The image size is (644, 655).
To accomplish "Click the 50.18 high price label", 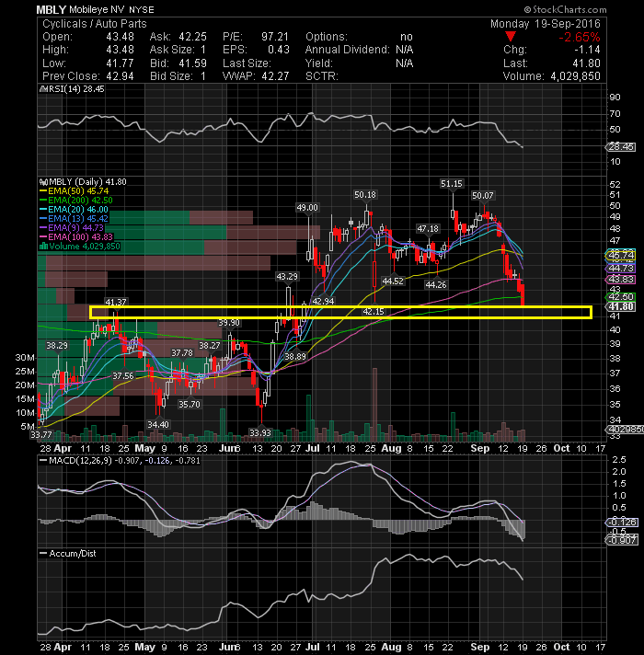I will point(365,195).
